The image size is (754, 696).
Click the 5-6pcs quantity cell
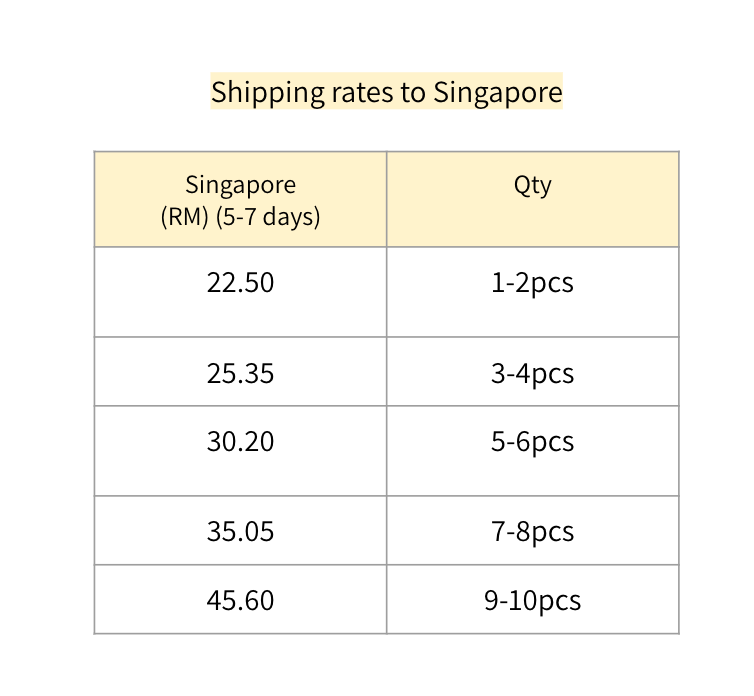pyautogui.click(x=532, y=441)
